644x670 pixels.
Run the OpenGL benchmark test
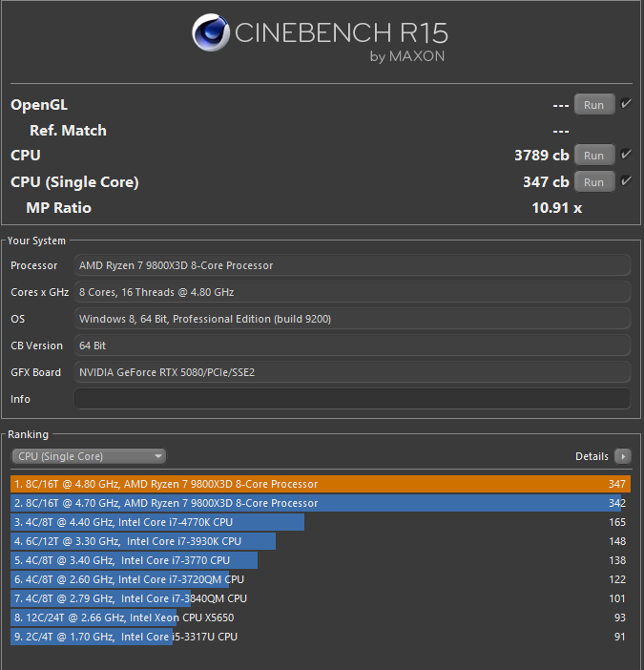pos(593,105)
